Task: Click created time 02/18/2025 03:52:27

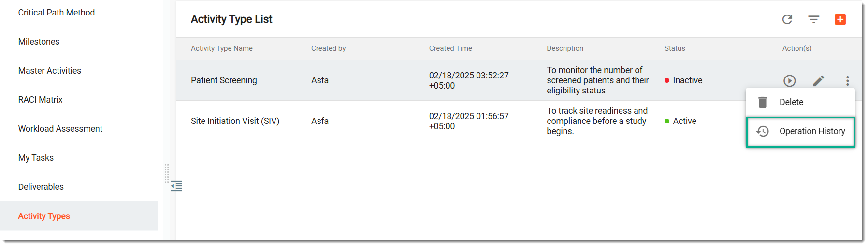Action: 469,80
